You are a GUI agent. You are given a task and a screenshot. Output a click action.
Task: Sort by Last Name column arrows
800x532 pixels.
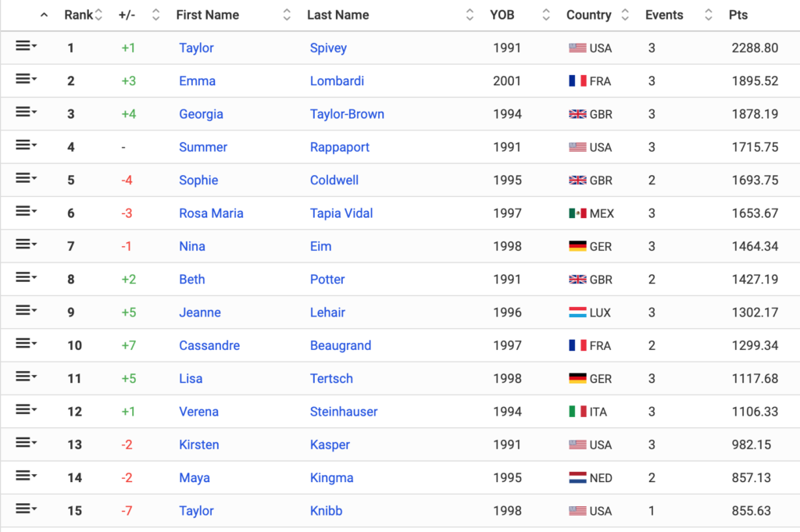470,15
